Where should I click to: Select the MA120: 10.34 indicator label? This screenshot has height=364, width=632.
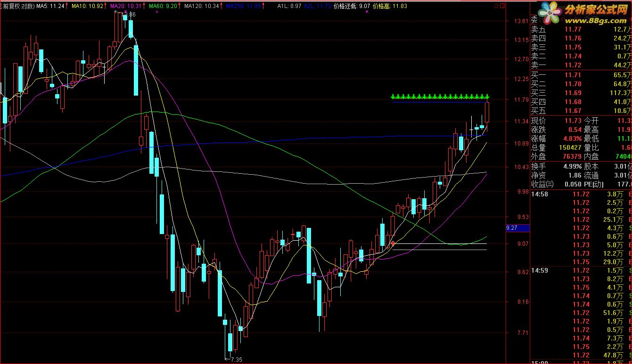coord(201,6)
